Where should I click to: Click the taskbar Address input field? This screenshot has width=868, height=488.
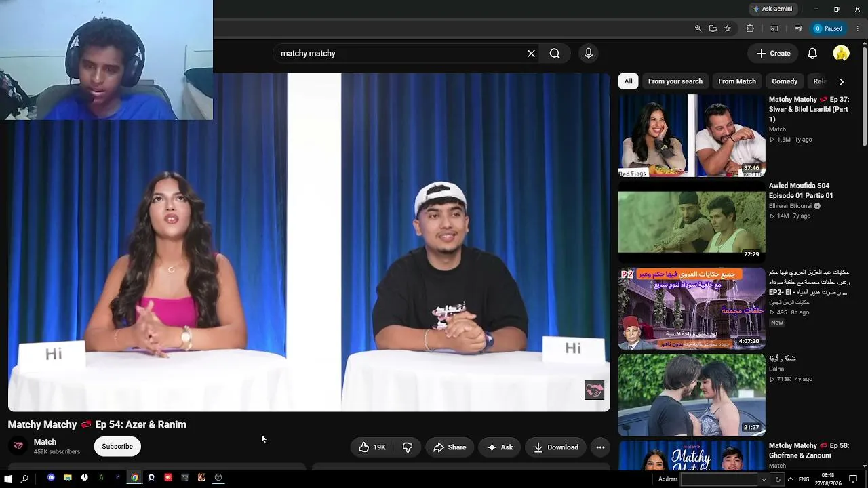pos(719,479)
